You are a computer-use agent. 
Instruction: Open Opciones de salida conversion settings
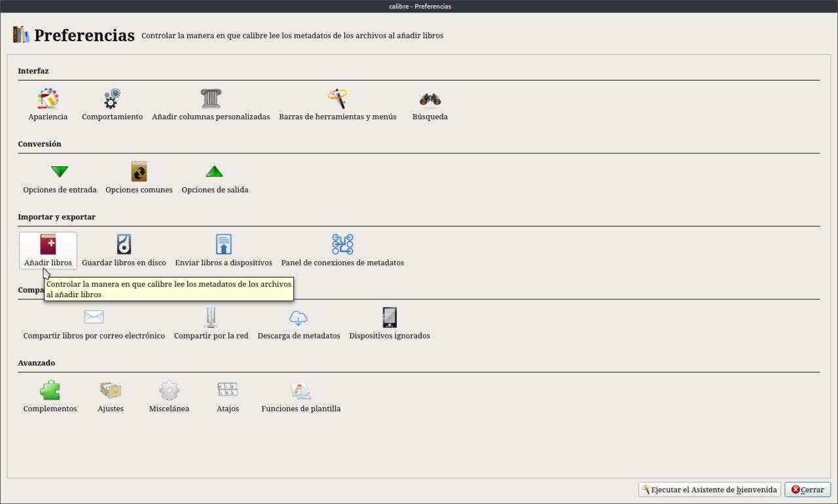coord(215,178)
